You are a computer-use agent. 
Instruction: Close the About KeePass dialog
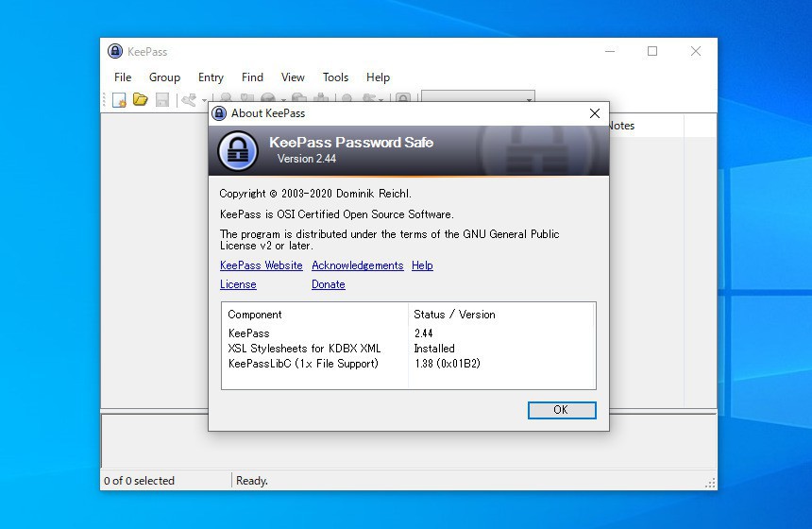tap(594, 113)
